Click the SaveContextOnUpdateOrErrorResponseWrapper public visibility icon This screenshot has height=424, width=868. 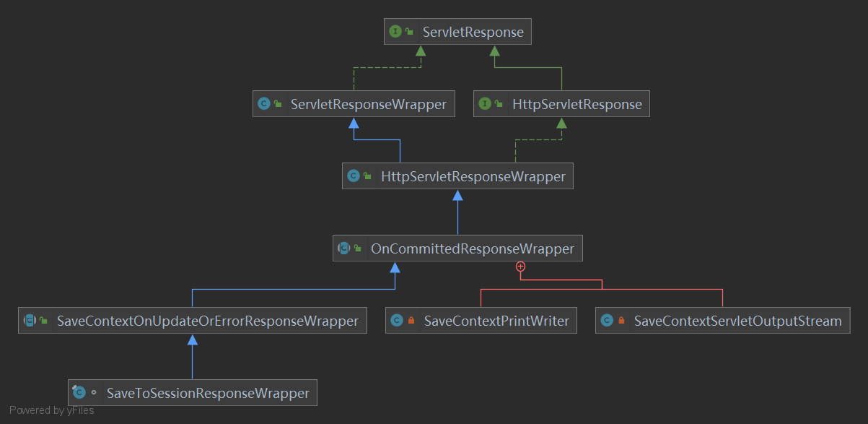click(43, 321)
